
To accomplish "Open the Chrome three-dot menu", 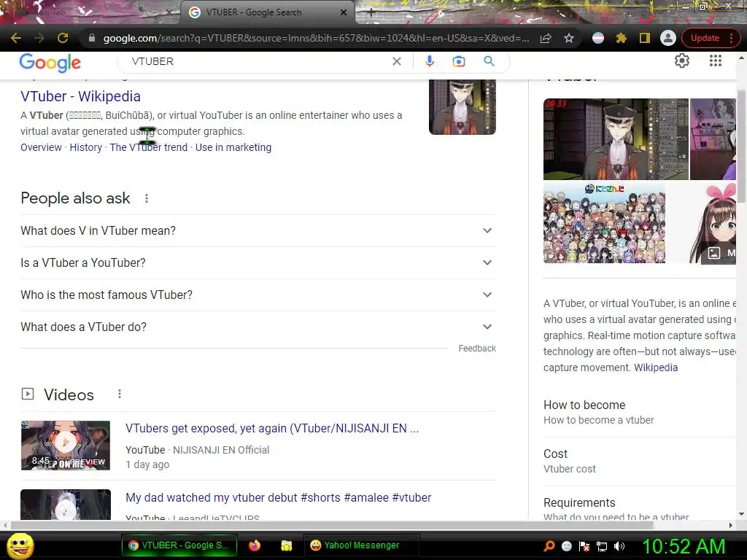I will 731,38.
